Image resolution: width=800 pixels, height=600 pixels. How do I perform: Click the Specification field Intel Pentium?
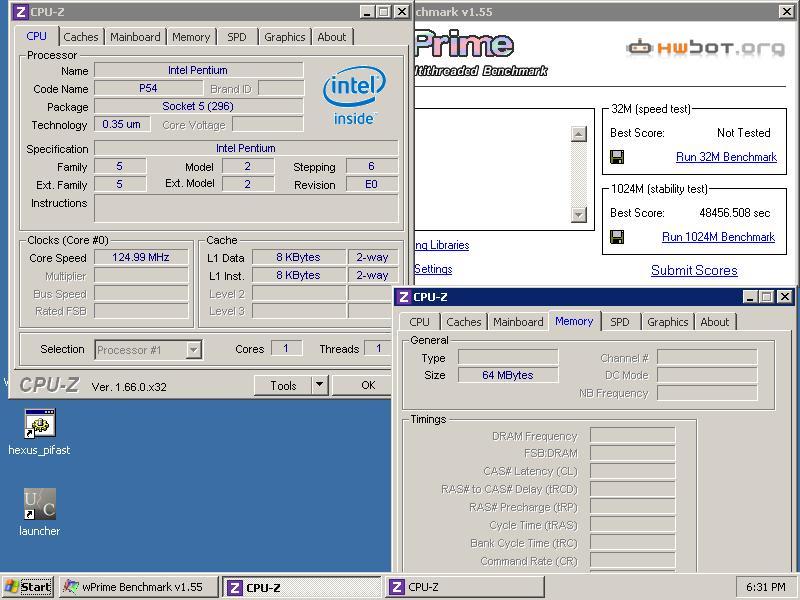click(246, 148)
